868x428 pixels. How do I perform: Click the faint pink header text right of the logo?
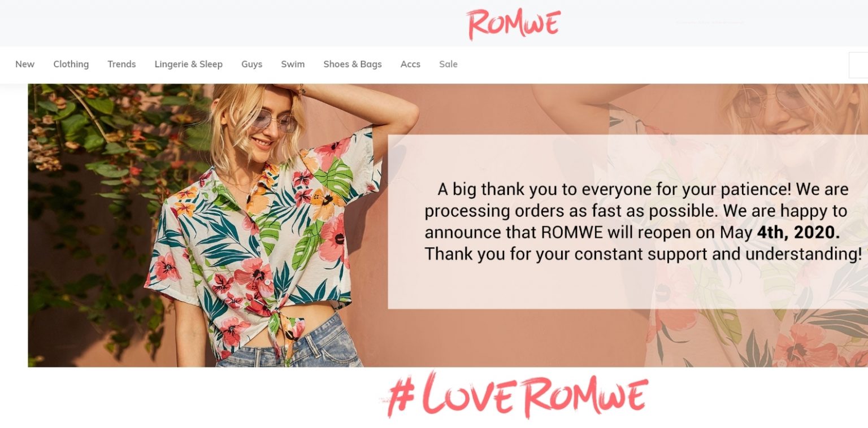coord(710,23)
